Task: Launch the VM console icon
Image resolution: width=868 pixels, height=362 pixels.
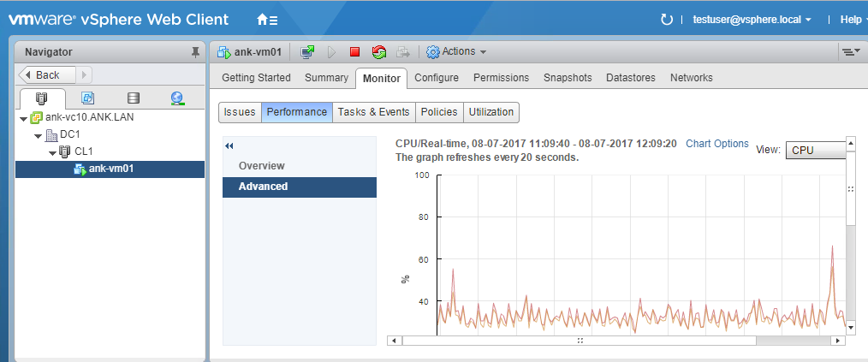Action: pyautogui.click(x=307, y=52)
